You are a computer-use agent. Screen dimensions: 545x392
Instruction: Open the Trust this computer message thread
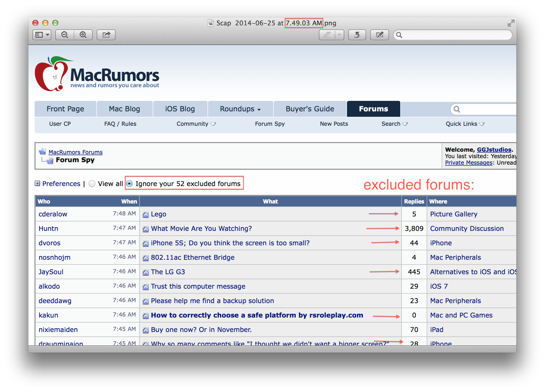(x=198, y=286)
